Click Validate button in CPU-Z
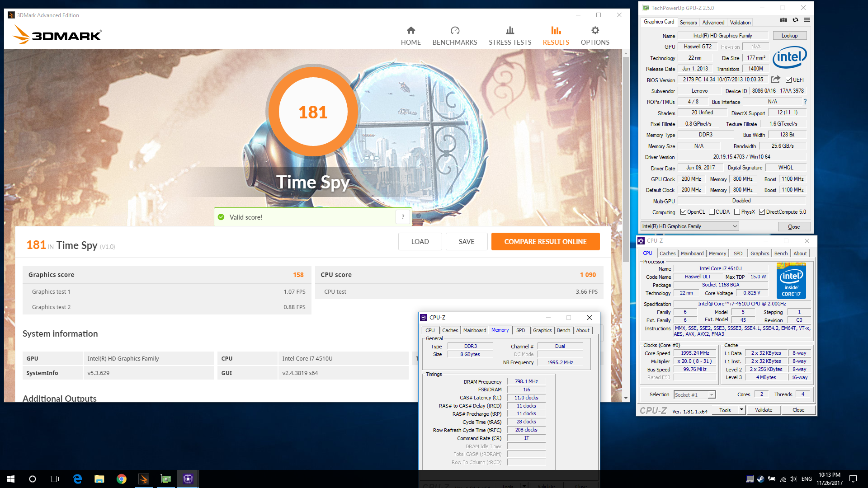868x488 pixels. 764,410
